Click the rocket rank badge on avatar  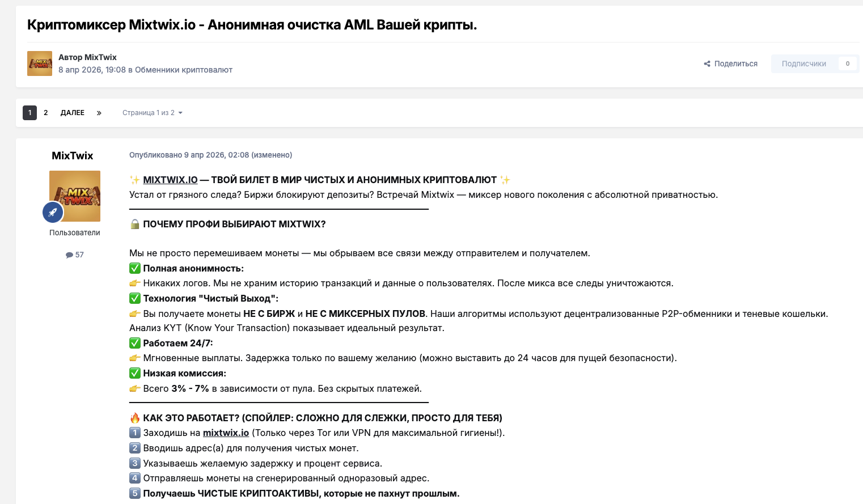tap(53, 213)
